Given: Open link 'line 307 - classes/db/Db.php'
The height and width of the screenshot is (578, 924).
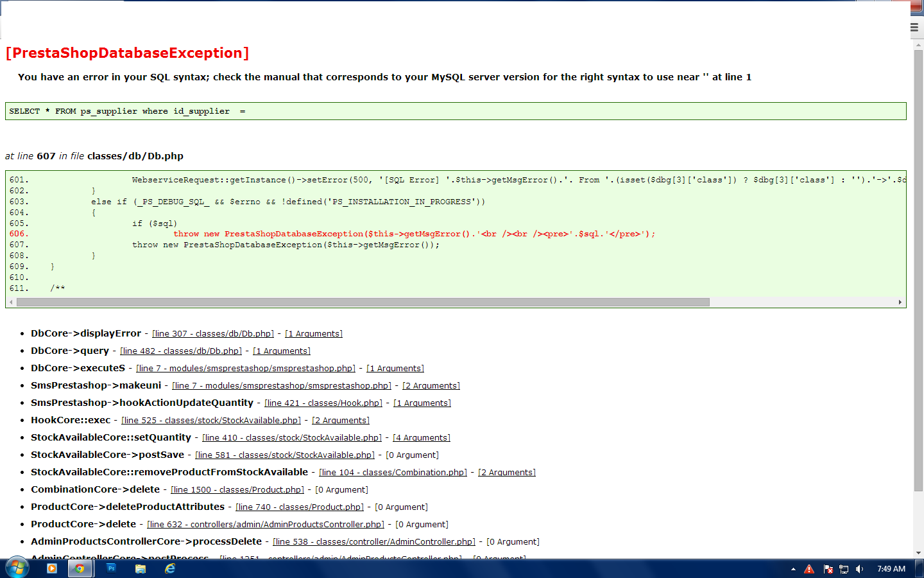Looking at the screenshot, I should (213, 334).
